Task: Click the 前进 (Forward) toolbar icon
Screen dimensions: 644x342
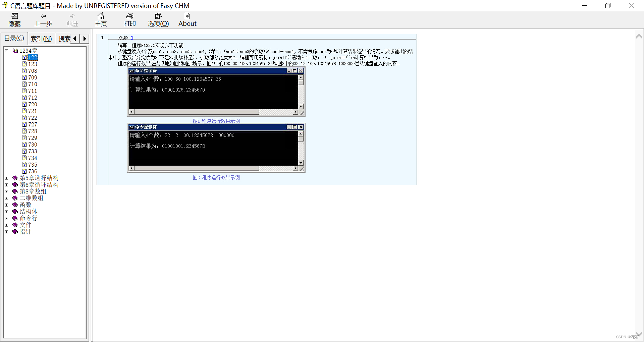Action: point(72,20)
